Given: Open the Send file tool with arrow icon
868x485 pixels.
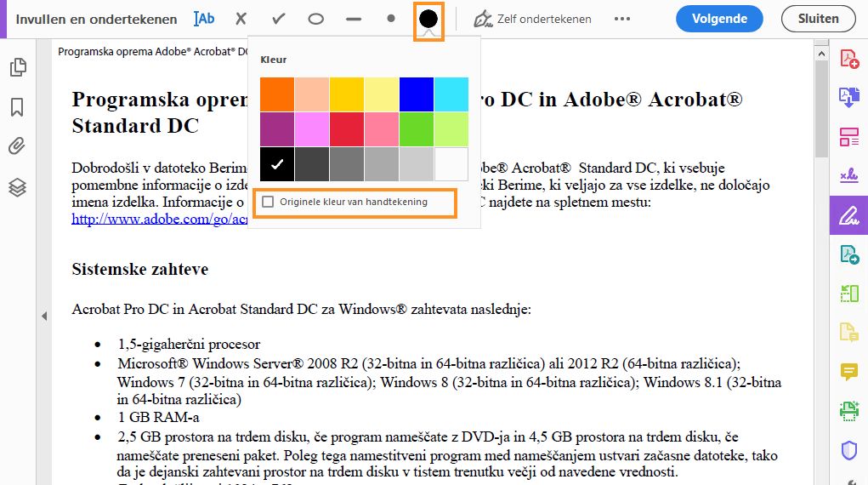Looking at the screenshot, I should (848, 254).
